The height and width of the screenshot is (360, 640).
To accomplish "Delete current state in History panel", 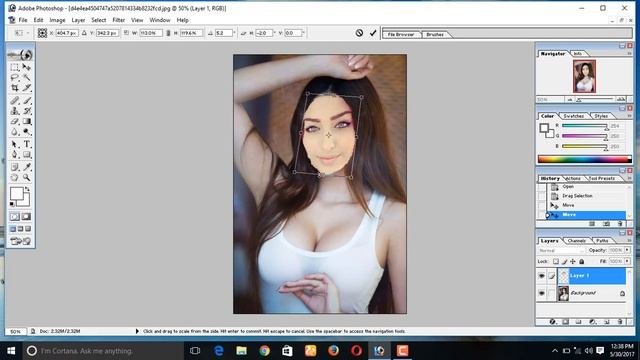I will (x=620, y=224).
